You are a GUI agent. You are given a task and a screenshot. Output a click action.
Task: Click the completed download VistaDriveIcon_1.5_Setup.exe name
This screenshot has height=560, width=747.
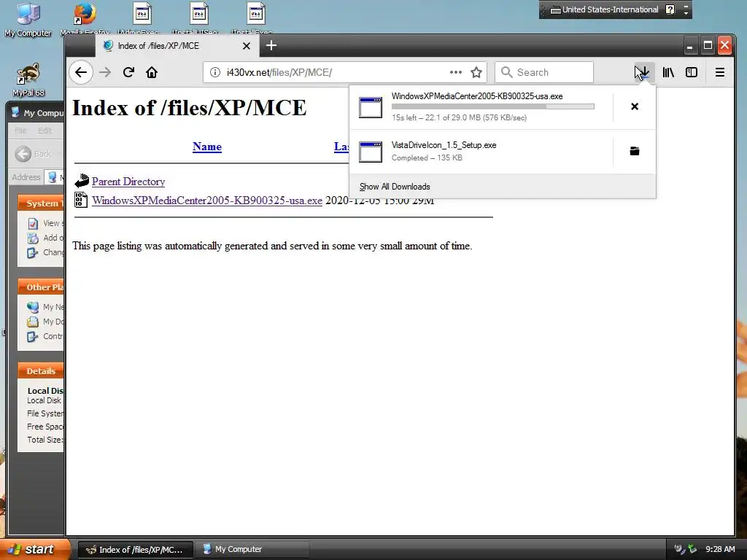pyautogui.click(x=444, y=145)
